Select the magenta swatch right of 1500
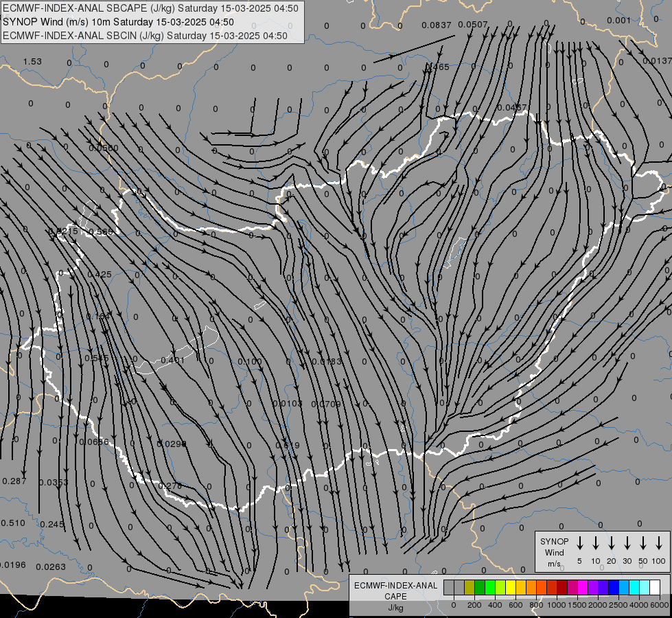 (x=583, y=588)
